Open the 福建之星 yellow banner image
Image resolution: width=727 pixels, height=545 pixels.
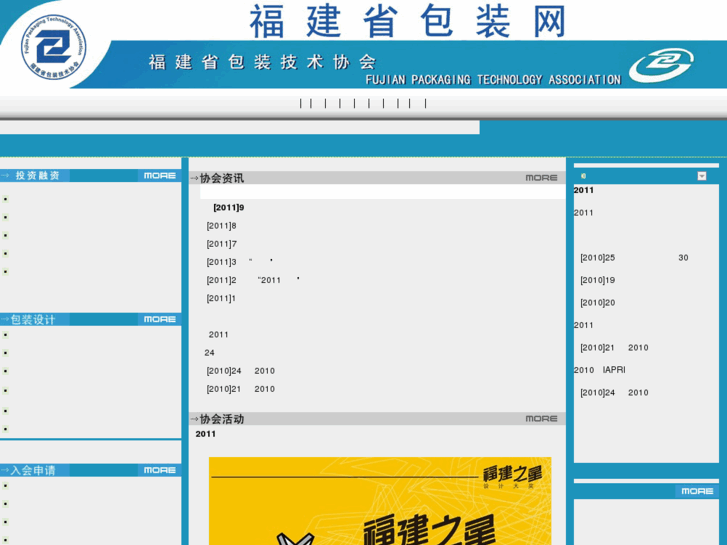[x=380, y=501]
